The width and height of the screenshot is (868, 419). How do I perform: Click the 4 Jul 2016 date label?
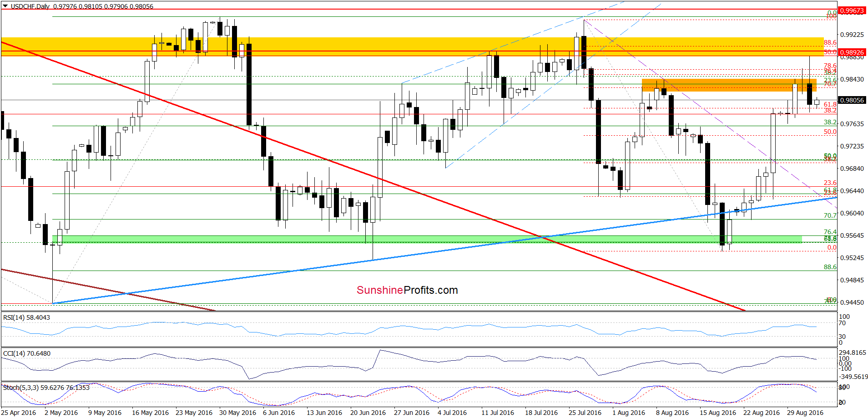[452, 413]
